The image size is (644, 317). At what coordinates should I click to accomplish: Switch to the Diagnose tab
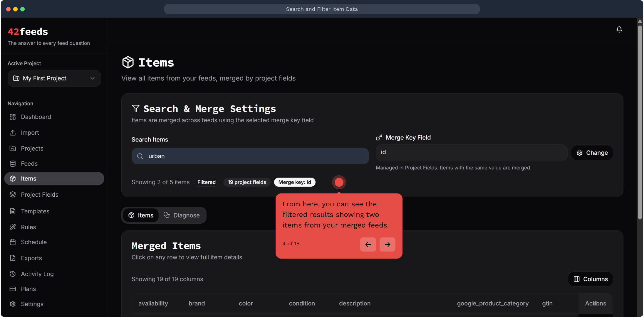[x=182, y=215]
